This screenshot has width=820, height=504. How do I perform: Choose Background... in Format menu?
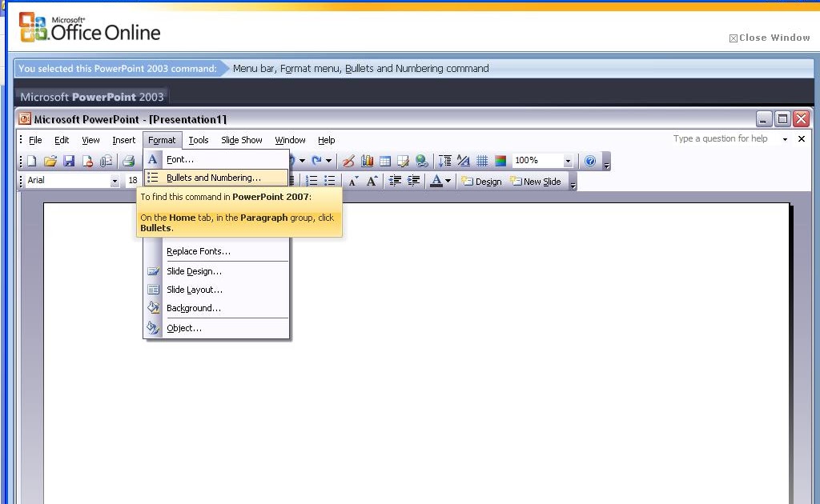[216, 308]
